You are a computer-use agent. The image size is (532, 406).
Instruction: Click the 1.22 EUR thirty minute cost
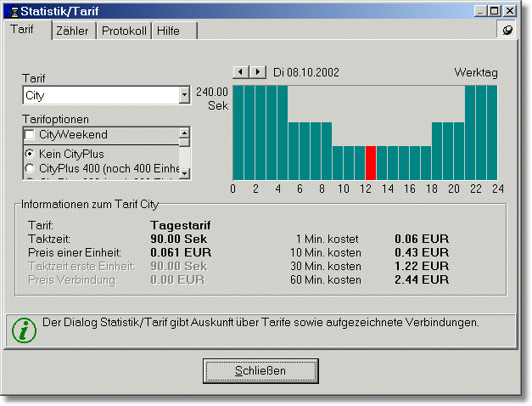(x=422, y=266)
